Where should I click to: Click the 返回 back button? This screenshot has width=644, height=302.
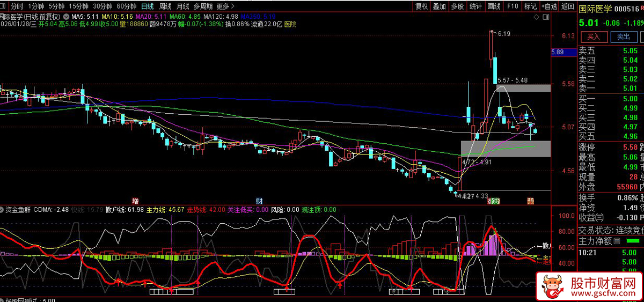567,6
